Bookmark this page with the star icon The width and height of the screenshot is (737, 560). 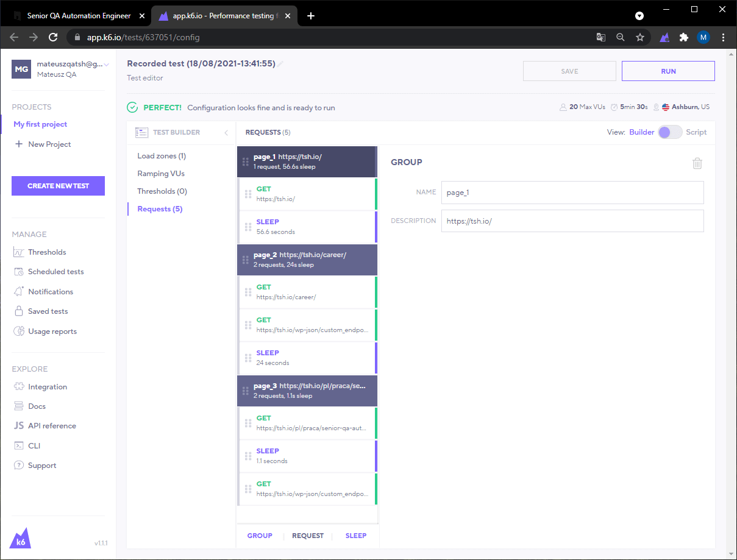coord(640,37)
